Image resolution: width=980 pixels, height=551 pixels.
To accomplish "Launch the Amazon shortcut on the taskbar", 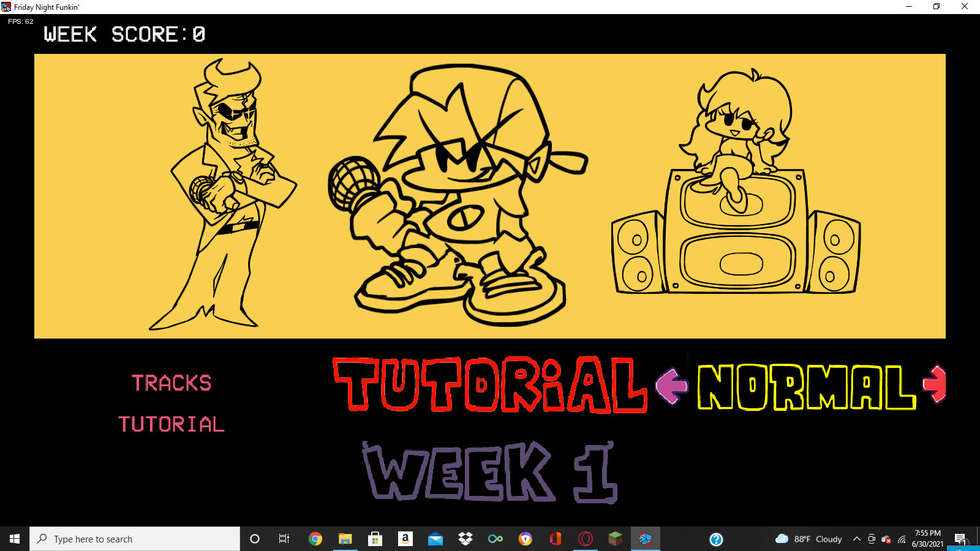I will [x=404, y=539].
